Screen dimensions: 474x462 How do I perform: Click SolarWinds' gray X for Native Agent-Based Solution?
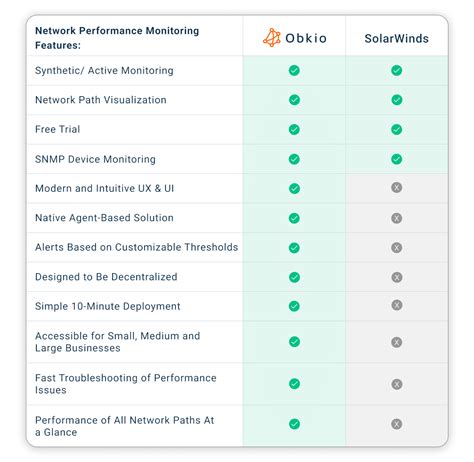(397, 218)
